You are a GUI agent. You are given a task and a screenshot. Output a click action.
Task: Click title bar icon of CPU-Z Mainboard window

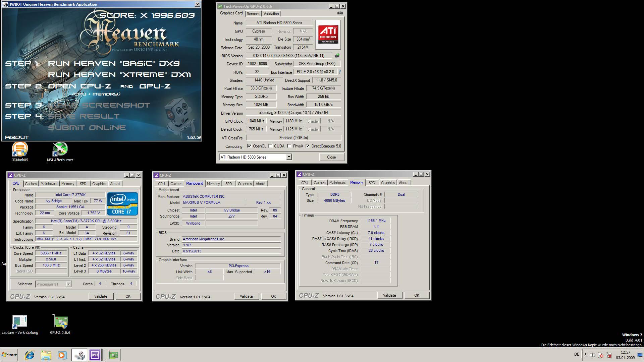pos(156,175)
